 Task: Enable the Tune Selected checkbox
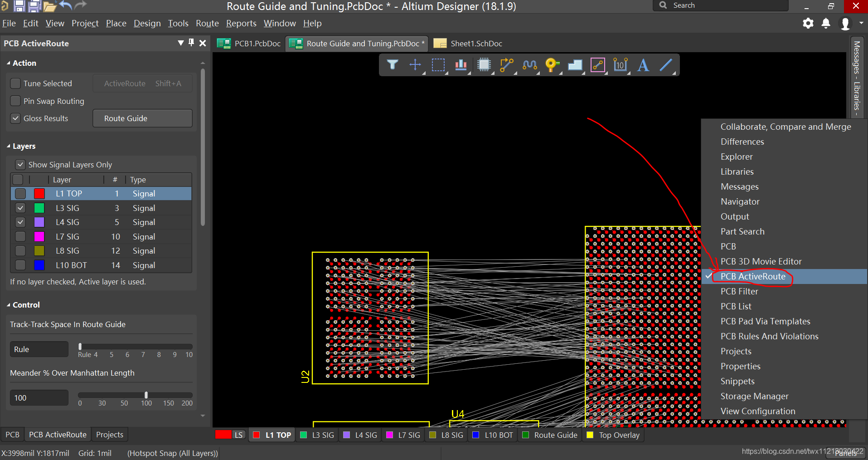click(x=15, y=83)
